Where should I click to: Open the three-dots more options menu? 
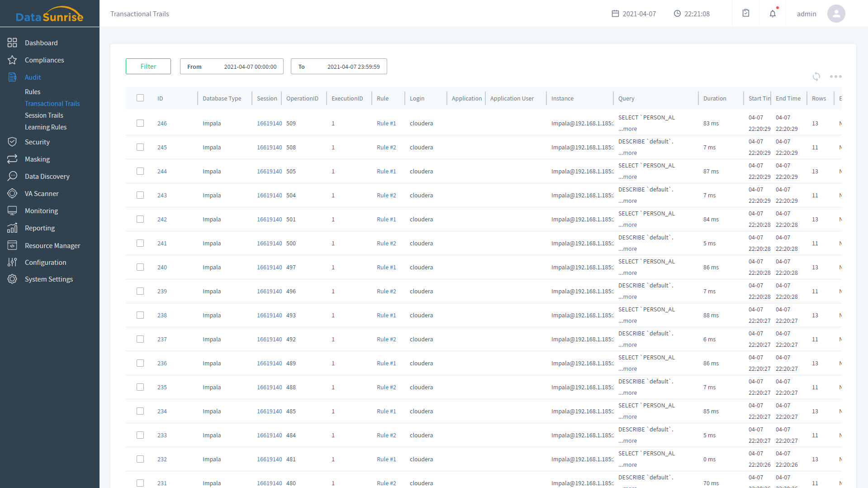(x=835, y=77)
